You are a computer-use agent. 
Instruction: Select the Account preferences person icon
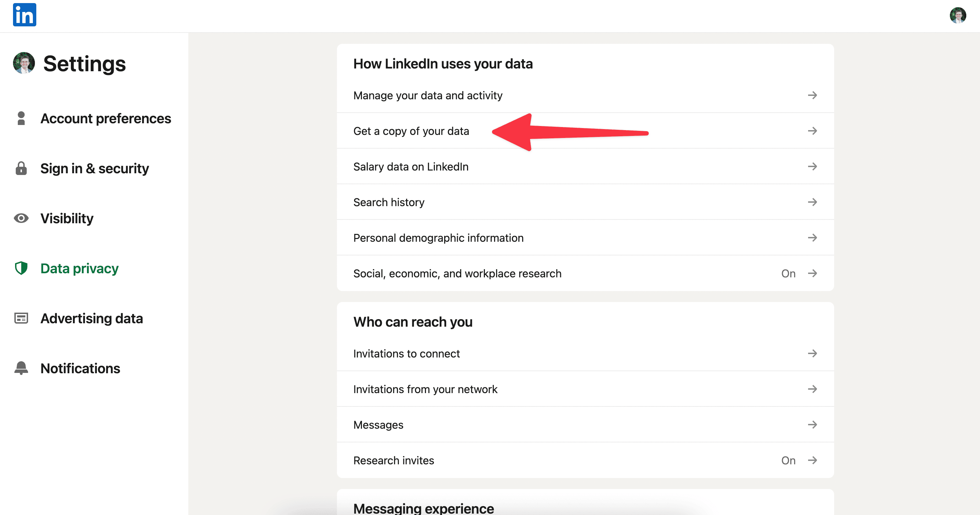[21, 118]
